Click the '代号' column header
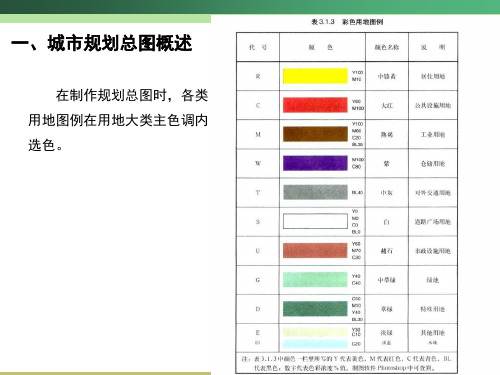500x375 pixels. (x=258, y=47)
